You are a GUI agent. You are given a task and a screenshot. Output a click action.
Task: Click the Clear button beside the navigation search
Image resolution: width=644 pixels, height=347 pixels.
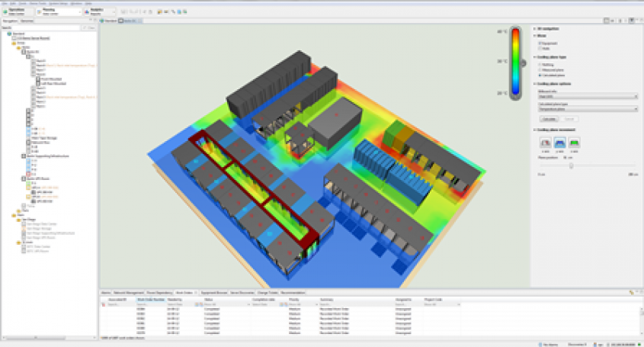(x=88, y=27)
